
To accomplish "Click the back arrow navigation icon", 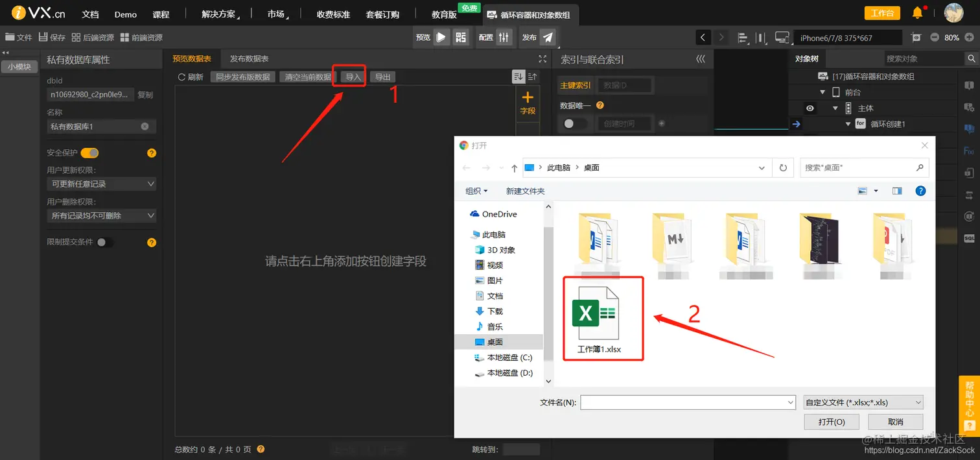I will [703, 37].
